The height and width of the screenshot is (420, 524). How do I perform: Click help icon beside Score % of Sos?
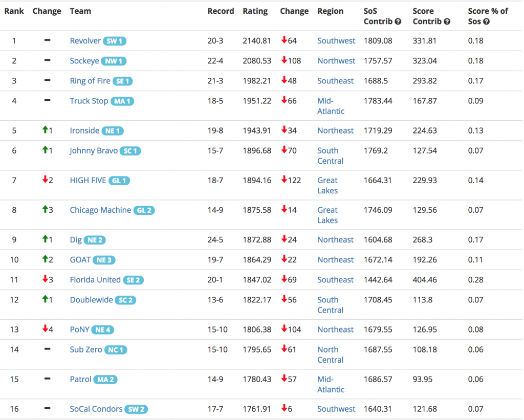pyautogui.click(x=486, y=21)
